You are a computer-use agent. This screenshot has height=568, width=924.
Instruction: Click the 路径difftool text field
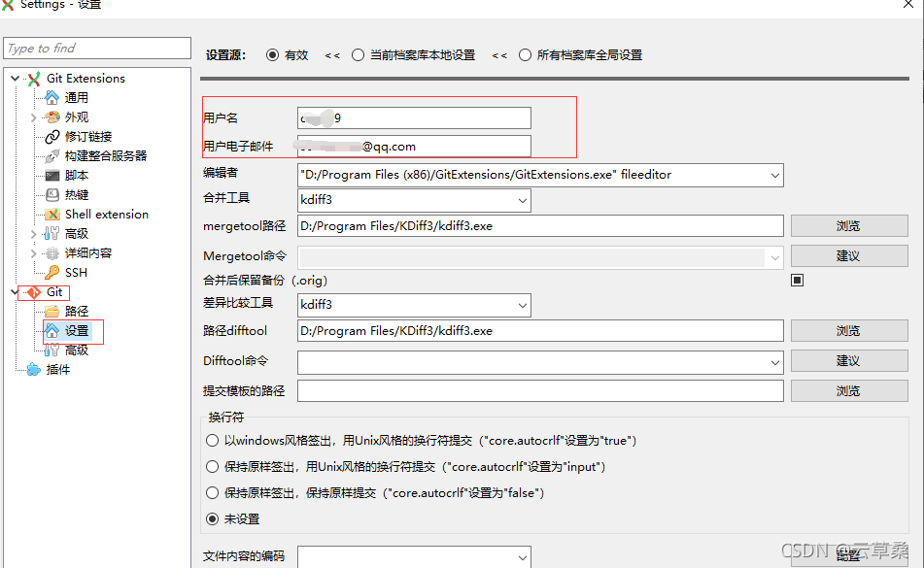pyautogui.click(x=540, y=331)
